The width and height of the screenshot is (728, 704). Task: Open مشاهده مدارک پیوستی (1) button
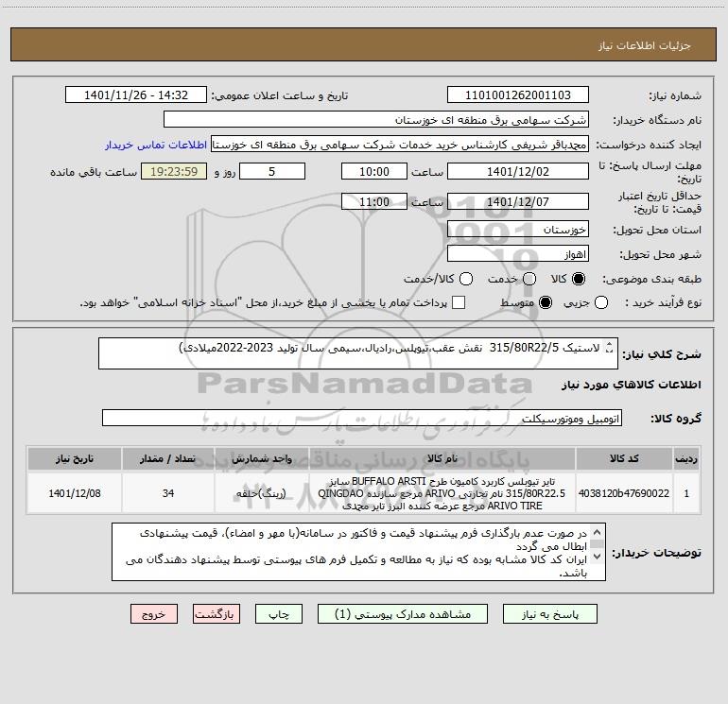[x=402, y=614]
